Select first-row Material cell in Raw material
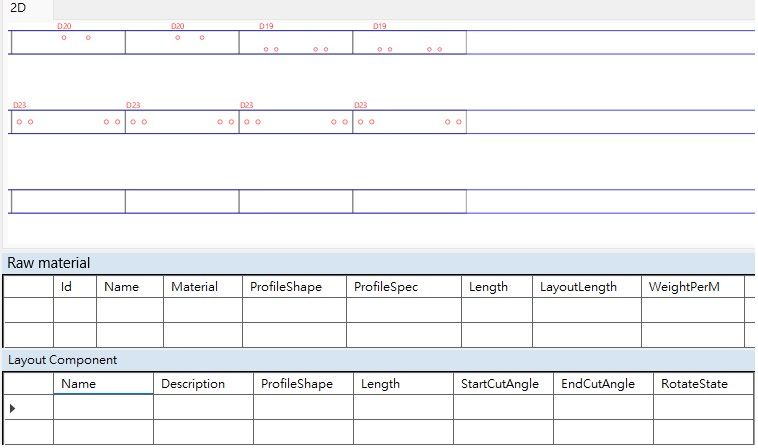Screen dimensions: 758x448 202,311
